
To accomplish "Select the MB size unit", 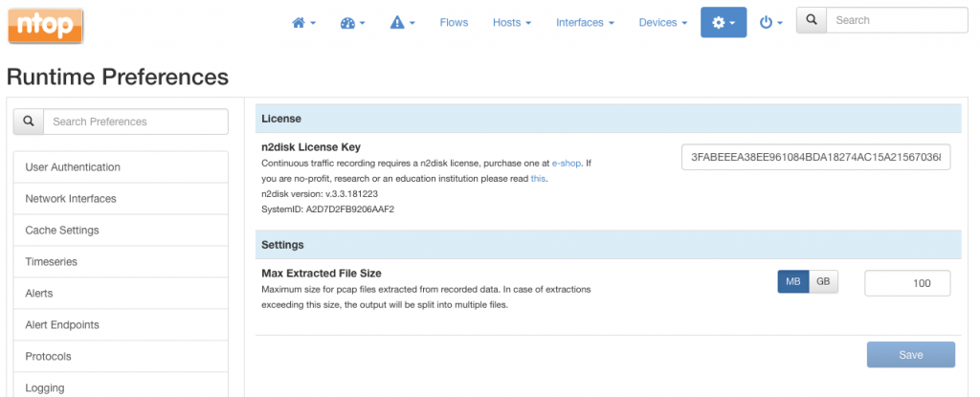I will click(x=793, y=282).
